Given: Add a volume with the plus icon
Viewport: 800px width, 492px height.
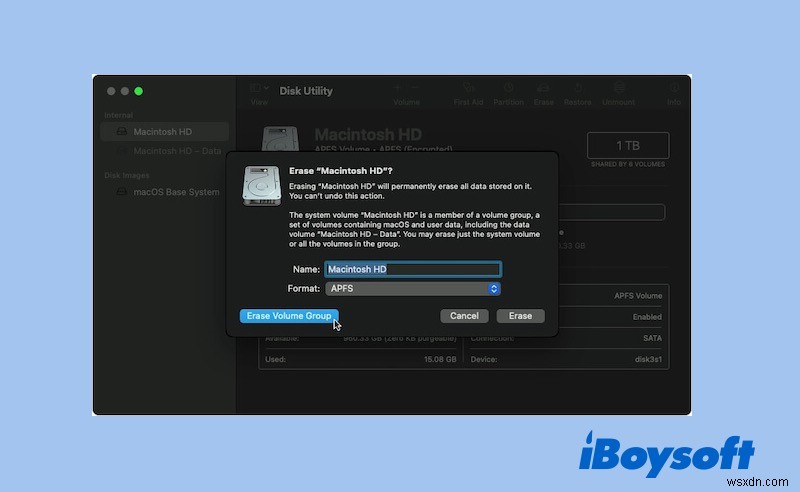Looking at the screenshot, I should [x=397, y=88].
